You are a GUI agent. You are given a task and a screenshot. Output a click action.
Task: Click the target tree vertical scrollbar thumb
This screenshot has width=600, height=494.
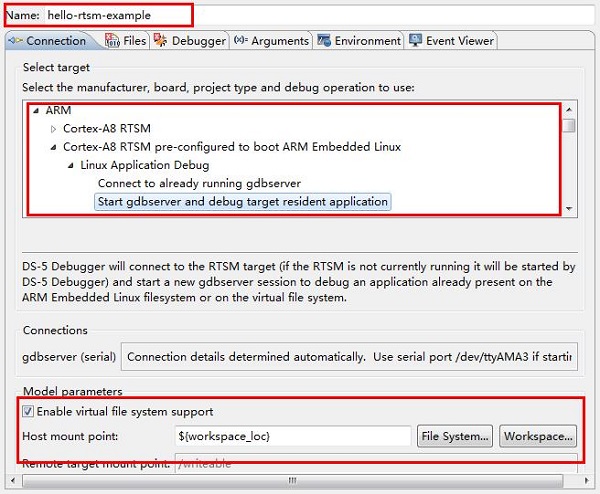(569, 126)
